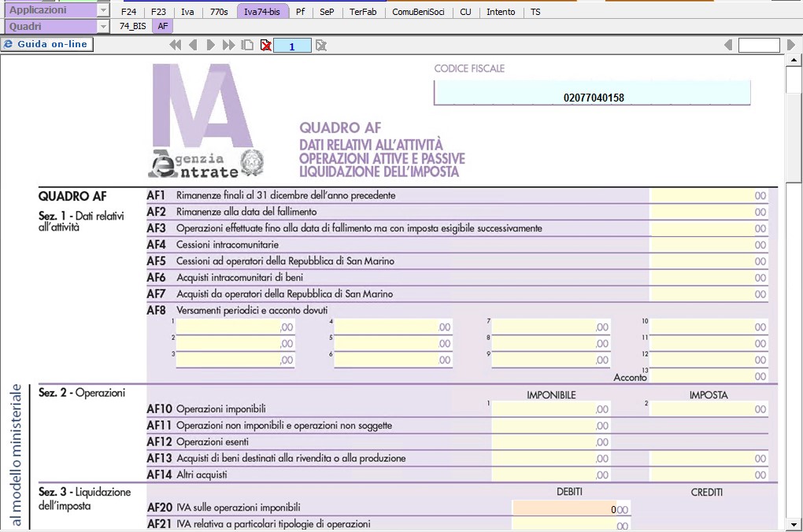The height and width of the screenshot is (532, 803).
Task: Switch to the F24 tab
Action: point(128,11)
